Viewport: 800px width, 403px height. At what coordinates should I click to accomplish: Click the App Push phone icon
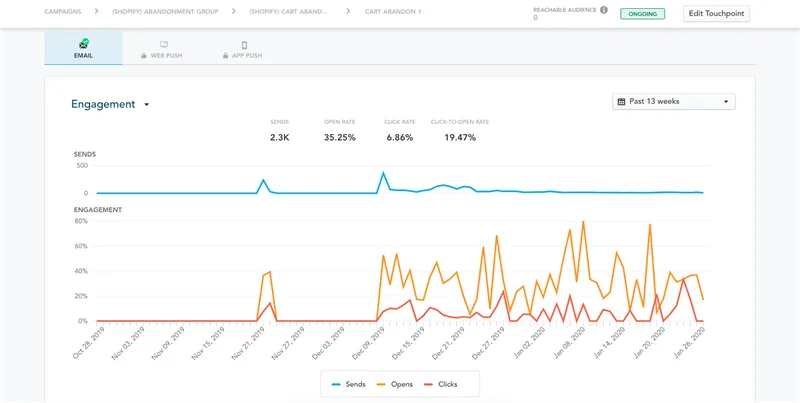[244, 45]
